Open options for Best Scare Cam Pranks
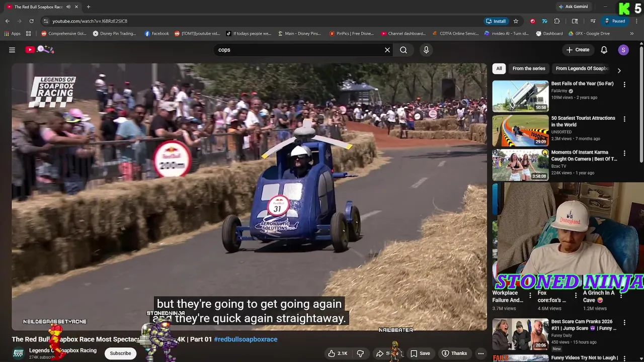 (x=624, y=323)
